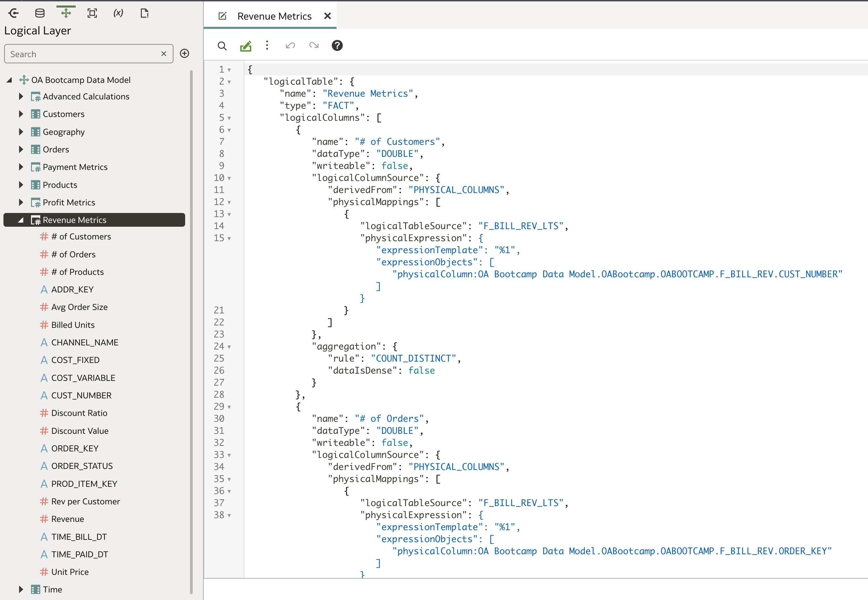
Task: Open the Presentation Layer icon
Action: 92,13
